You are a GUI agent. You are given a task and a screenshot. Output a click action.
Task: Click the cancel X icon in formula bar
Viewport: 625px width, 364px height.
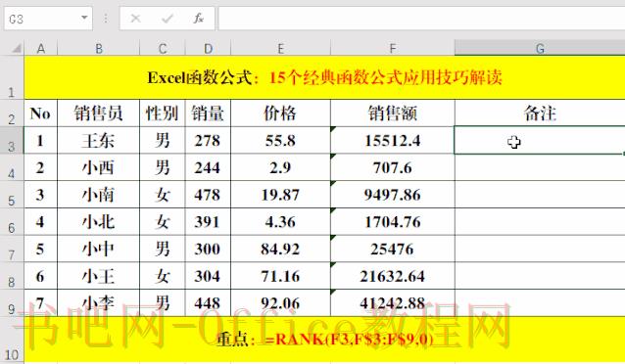pyautogui.click(x=135, y=19)
